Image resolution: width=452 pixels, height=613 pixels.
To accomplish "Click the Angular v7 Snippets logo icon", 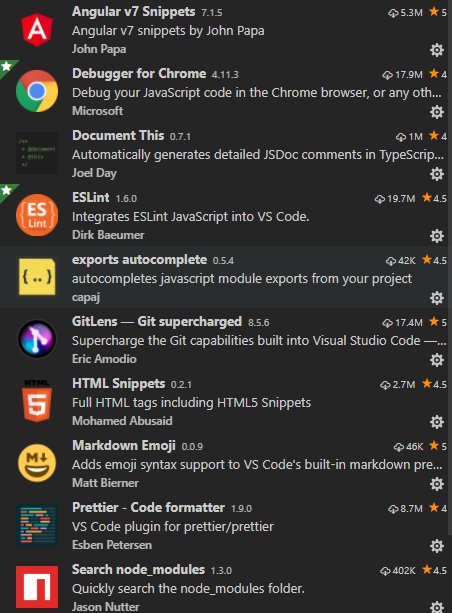I will (37, 30).
